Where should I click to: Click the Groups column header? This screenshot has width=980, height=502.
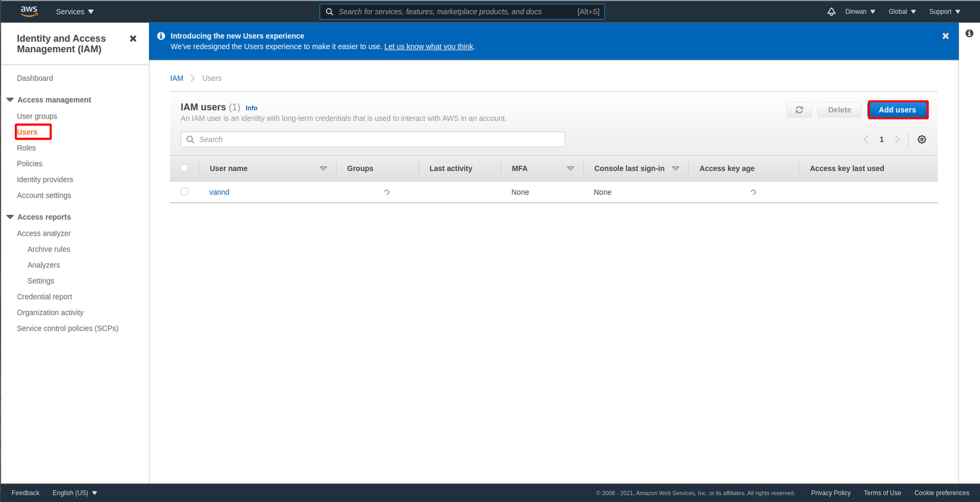(x=360, y=169)
